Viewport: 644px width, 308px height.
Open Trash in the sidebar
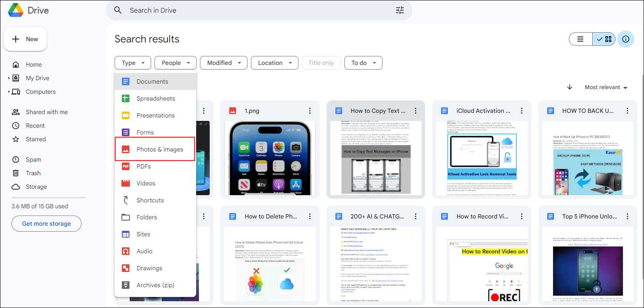33,173
